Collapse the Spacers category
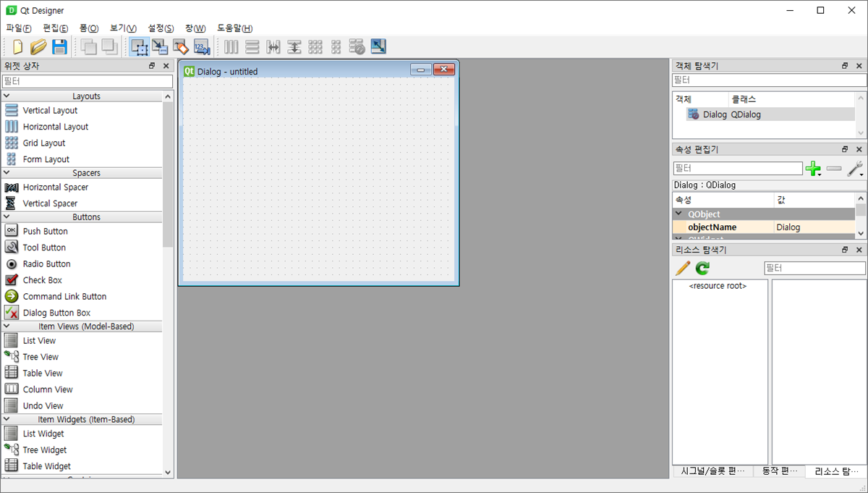 pyautogui.click(x=7, y=173)
